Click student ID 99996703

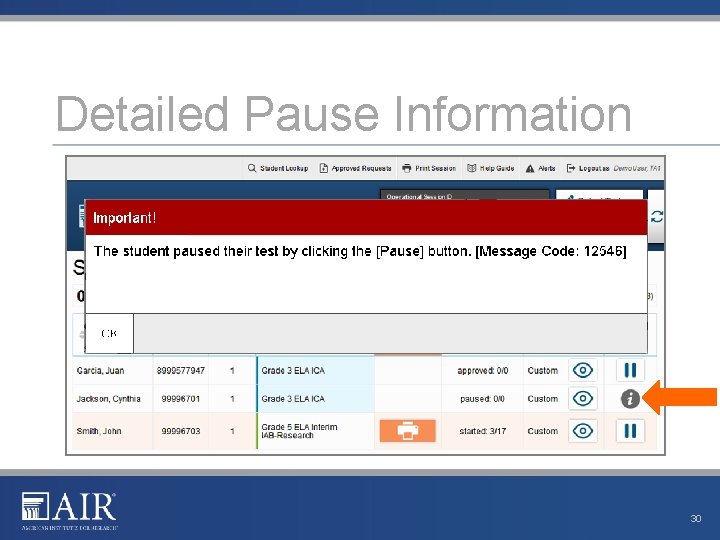[x=180, y=431]
